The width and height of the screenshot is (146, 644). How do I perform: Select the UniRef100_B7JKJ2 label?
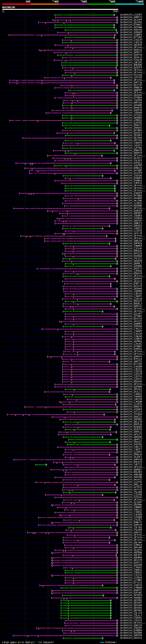point(131,583)
